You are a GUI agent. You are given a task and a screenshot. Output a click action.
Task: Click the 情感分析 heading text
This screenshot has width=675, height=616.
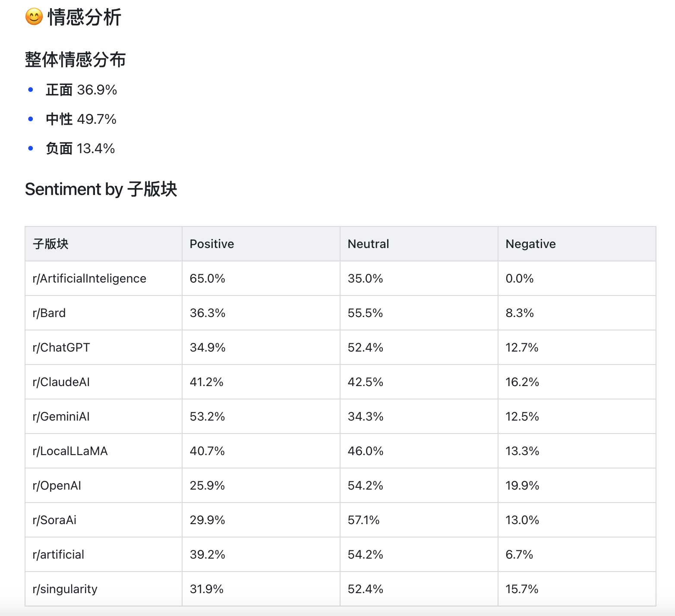pyautogui.click(x=84, y=18)
